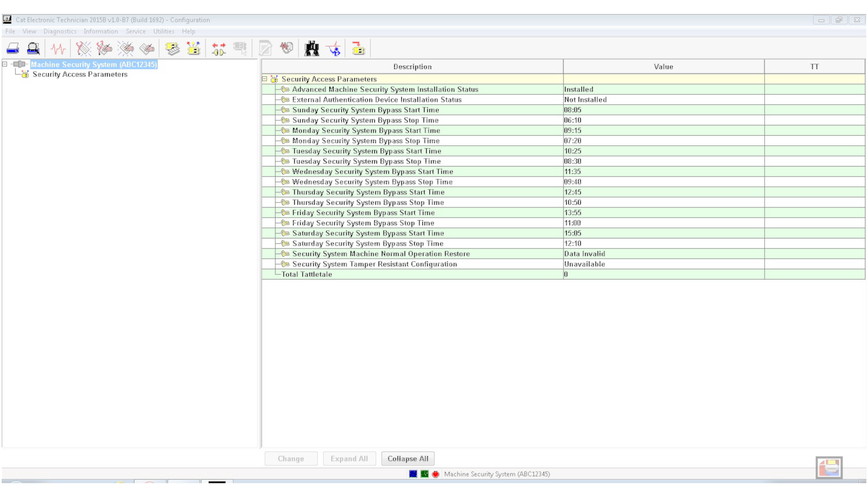Open the Status Tool waveform icon
868x496 pixels.
58,49
